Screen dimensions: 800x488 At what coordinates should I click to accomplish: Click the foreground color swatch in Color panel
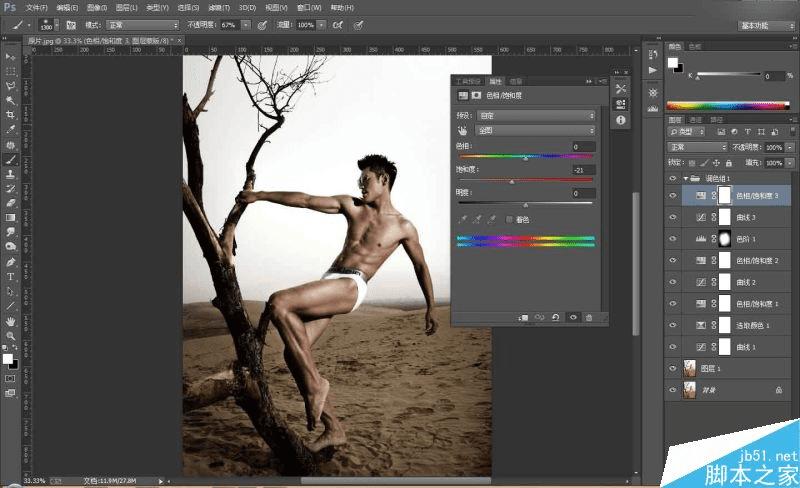[x=673, y=62]
